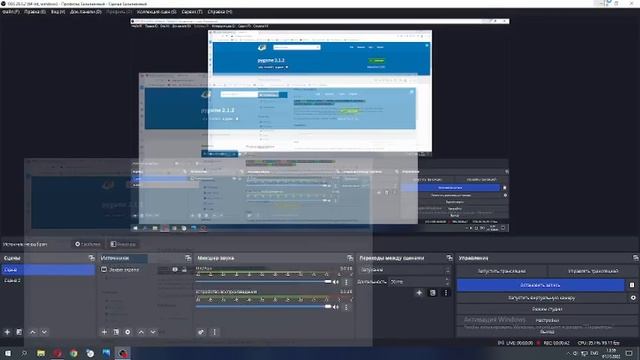Adjust the playback device volume slider
This screenshot has width=640, height=360.
(x=263, y=307)
